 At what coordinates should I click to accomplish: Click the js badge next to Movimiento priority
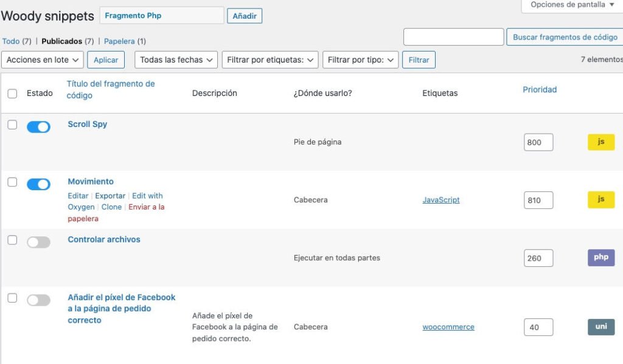[601, 199]
